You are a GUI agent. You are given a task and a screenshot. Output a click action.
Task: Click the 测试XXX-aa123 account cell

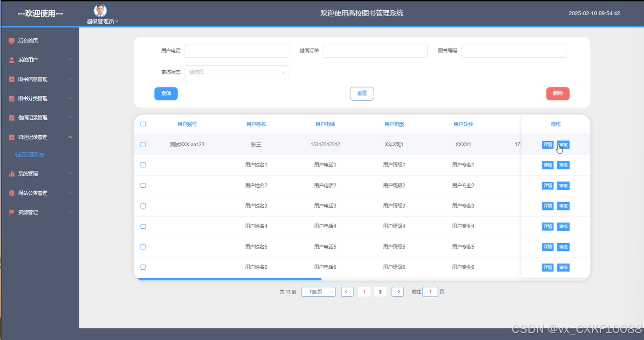[187, 144]
